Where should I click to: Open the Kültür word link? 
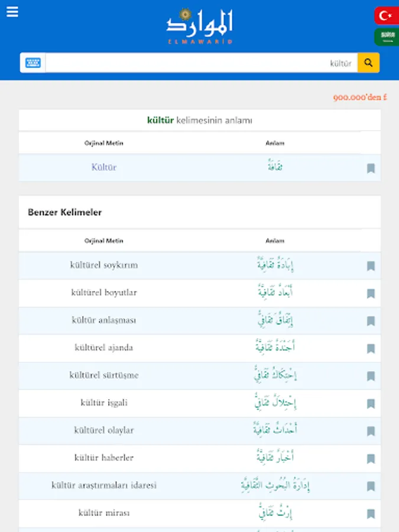104,167
